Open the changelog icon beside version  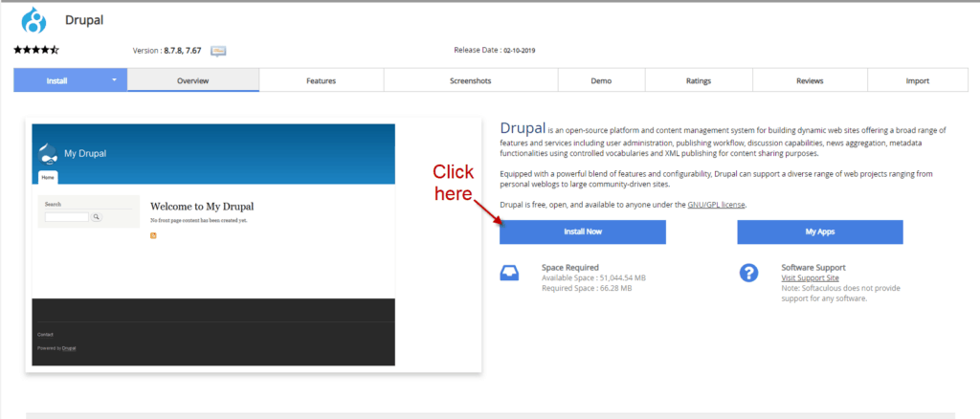(x=218, y=52)
